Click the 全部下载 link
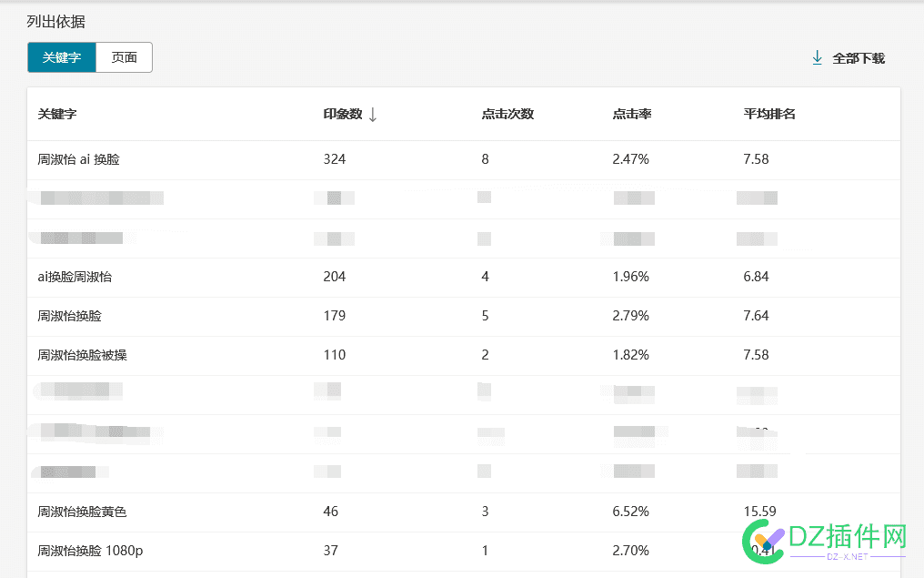This screenshot has width=924, height=578. [x=858, y=58]
